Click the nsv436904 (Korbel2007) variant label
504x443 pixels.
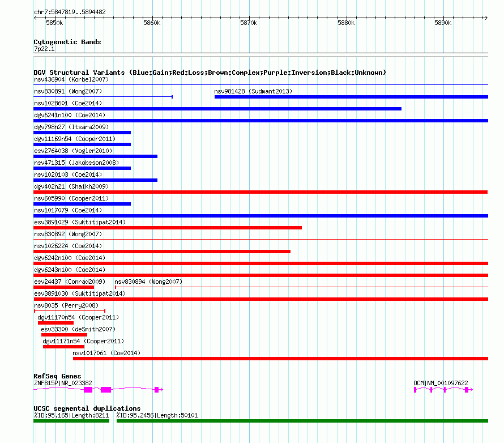pos(71,79)
